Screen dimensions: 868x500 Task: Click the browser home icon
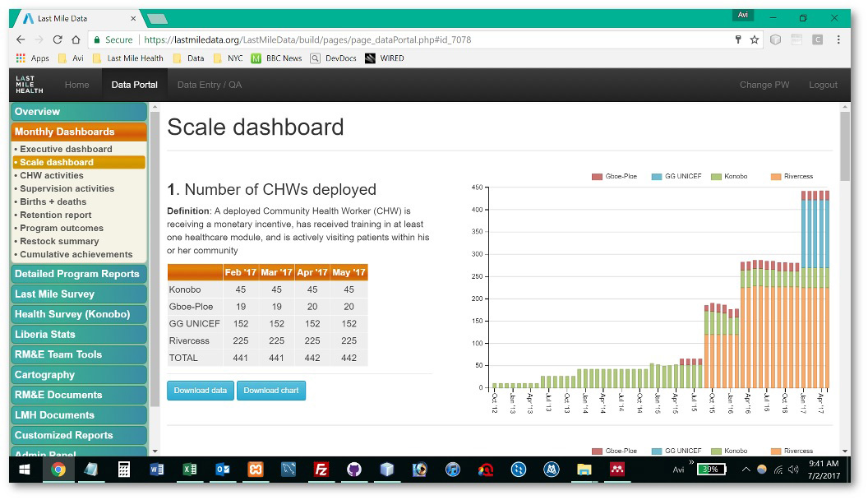point(76,39)
